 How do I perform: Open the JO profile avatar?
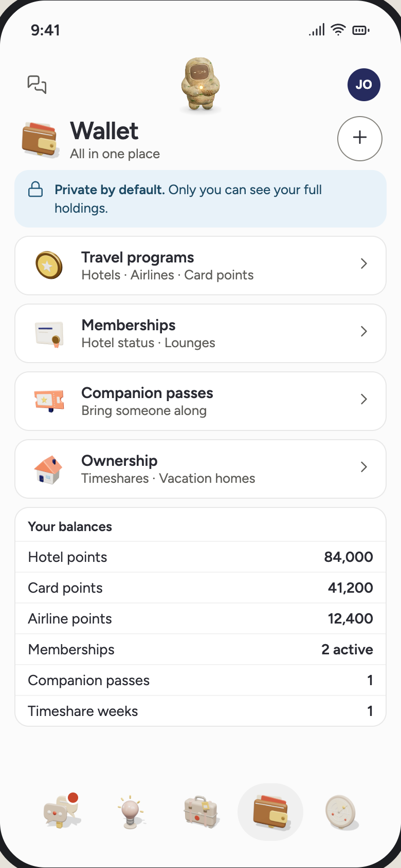(x=364, y=85)
